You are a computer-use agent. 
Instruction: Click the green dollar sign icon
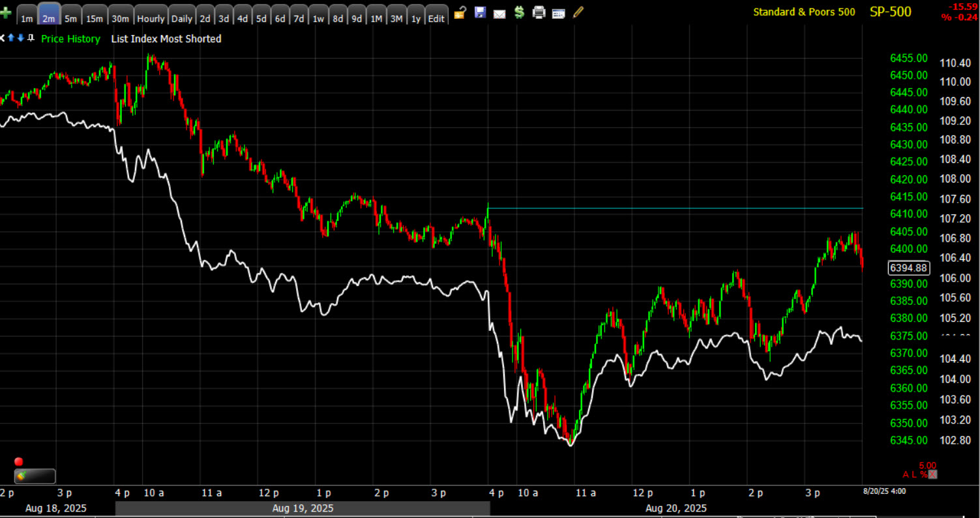pyautogui.click(x=519, y=12)
